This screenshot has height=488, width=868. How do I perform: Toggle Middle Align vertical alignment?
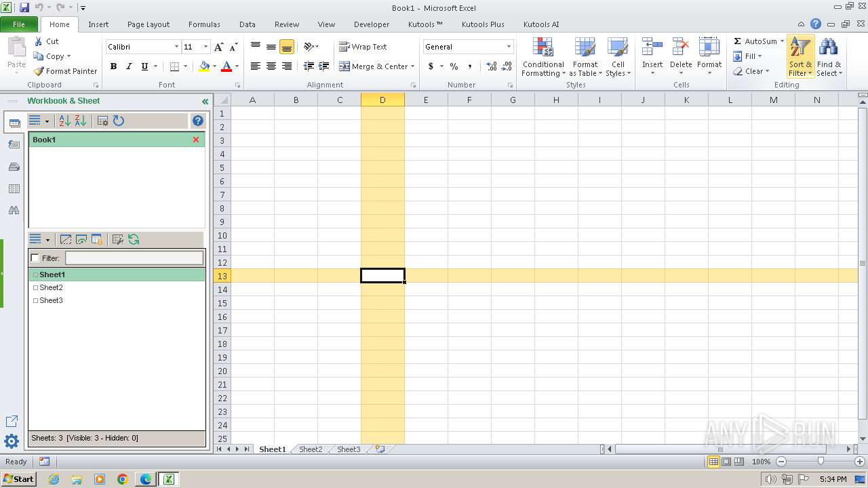coord(271,47)
